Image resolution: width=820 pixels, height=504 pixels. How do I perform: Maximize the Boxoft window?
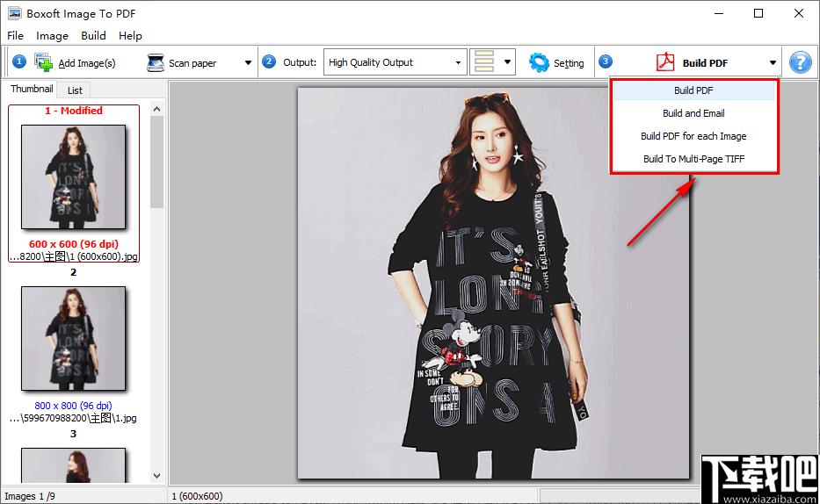[x=758, y=13]
